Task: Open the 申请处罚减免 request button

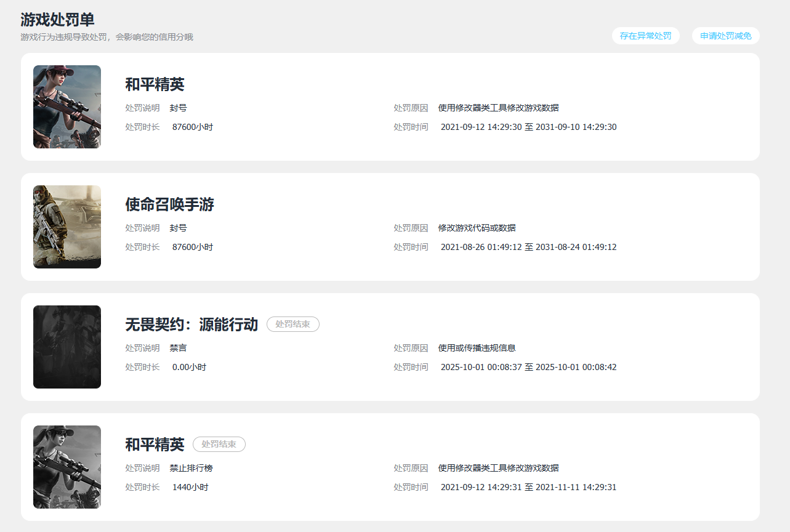Action: point(725,36)
